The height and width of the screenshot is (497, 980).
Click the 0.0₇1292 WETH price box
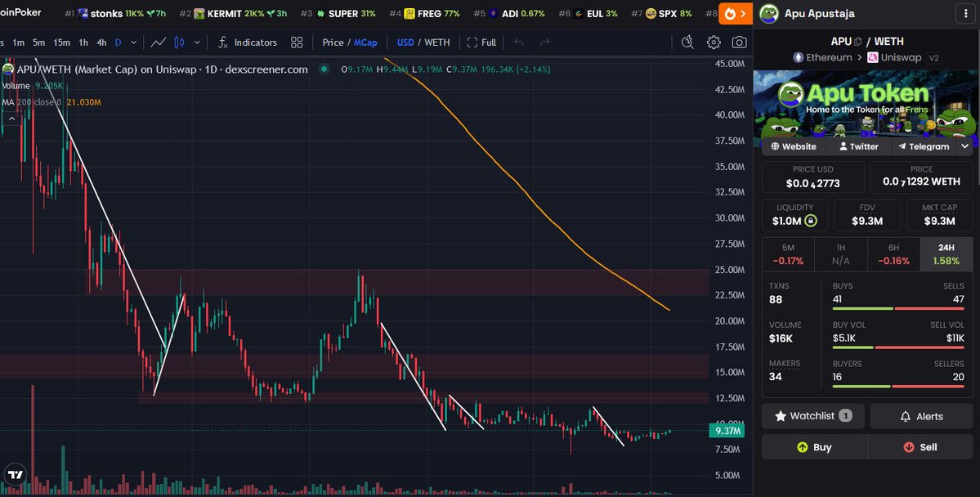[921, 177]
